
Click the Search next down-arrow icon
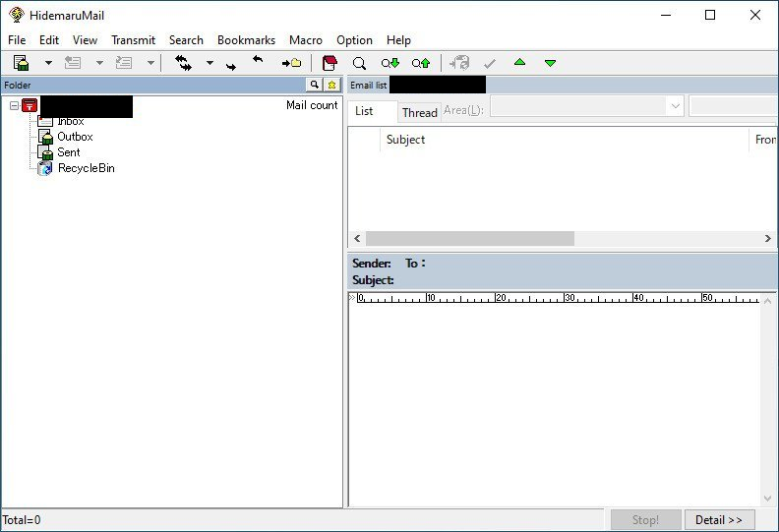(390, 63)
